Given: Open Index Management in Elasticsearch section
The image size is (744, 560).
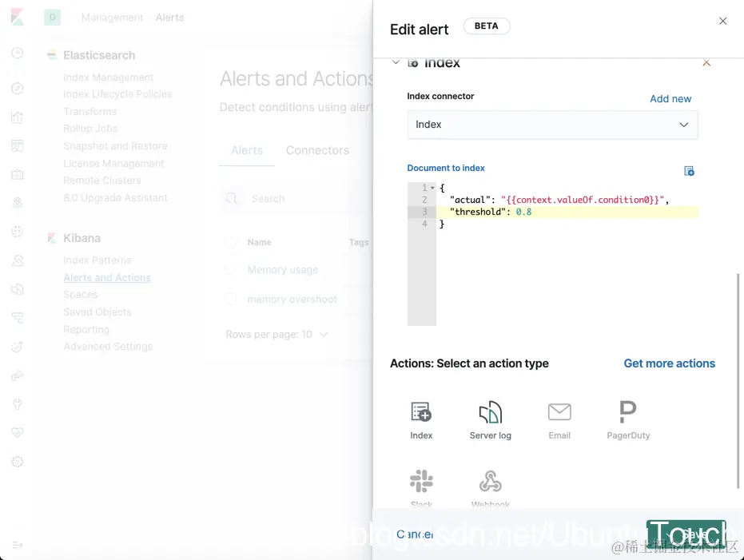Looking at the screenshot, I should tap(108, 77).
